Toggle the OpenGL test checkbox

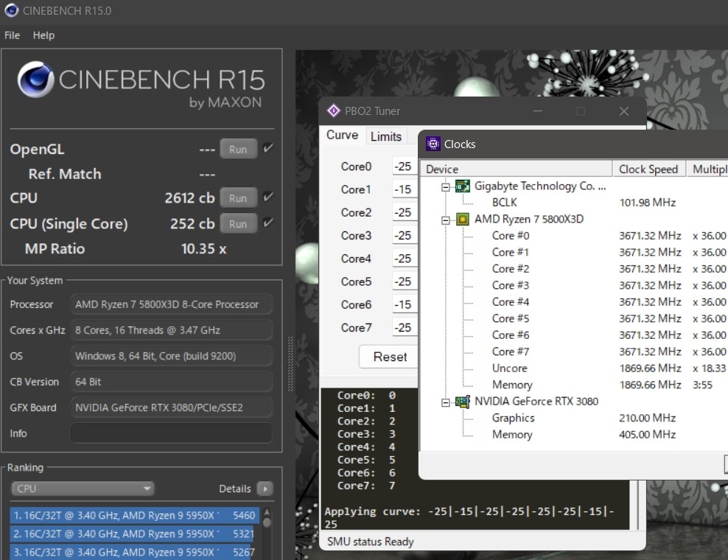coord(268,149)
